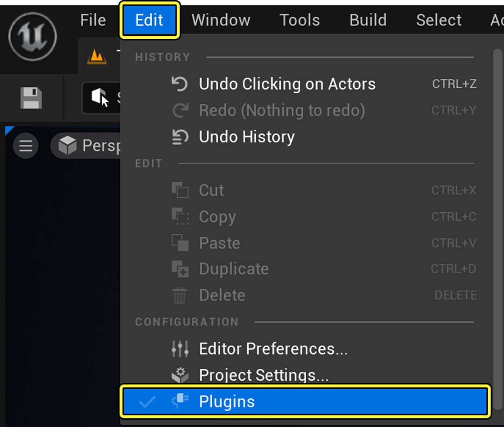Image resolution: width=504 pixels, height=427 pixels.
Task: Open the viewport hamburger options menu
Action: [x=25, y=146]
